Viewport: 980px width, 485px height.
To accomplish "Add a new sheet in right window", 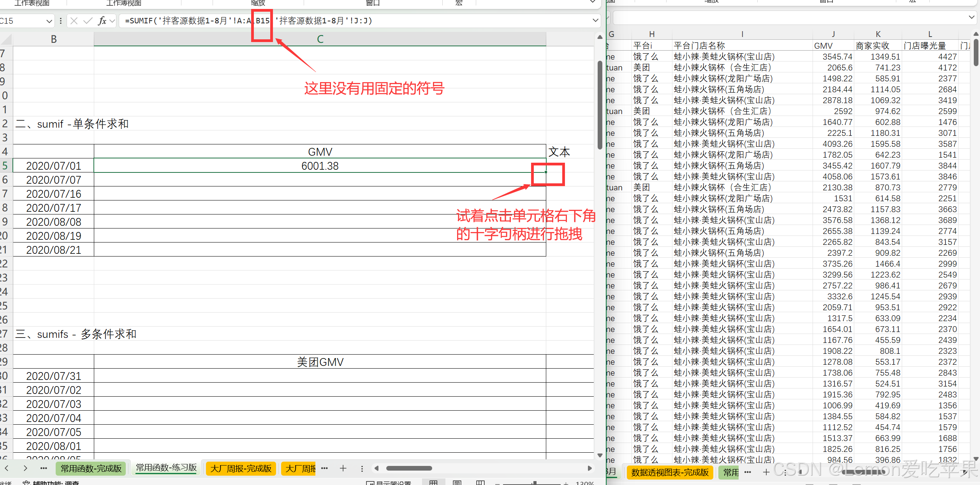I will (766, 472).
